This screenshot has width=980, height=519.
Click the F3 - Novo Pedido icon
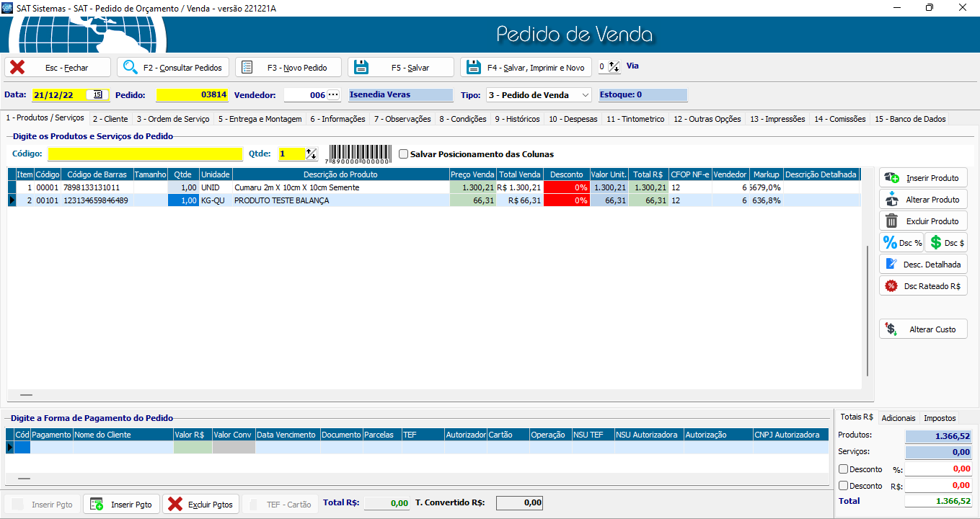tap(247, 67)
